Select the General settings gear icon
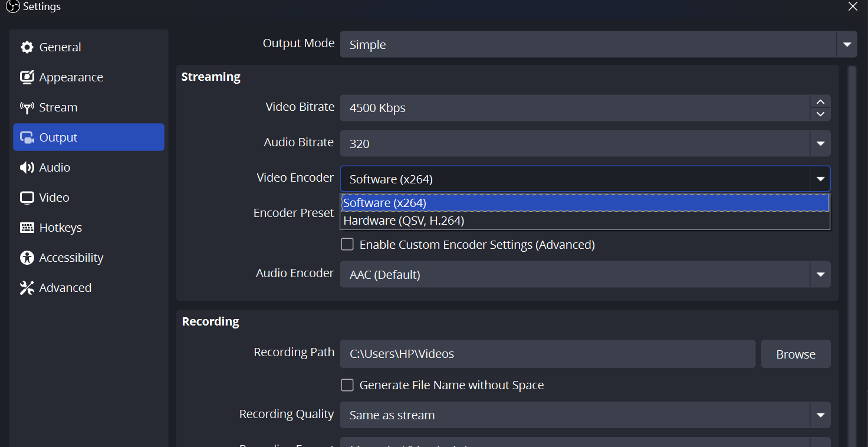Image resolution: width=868 pixels, height=447 pixels. click(27, 47)
